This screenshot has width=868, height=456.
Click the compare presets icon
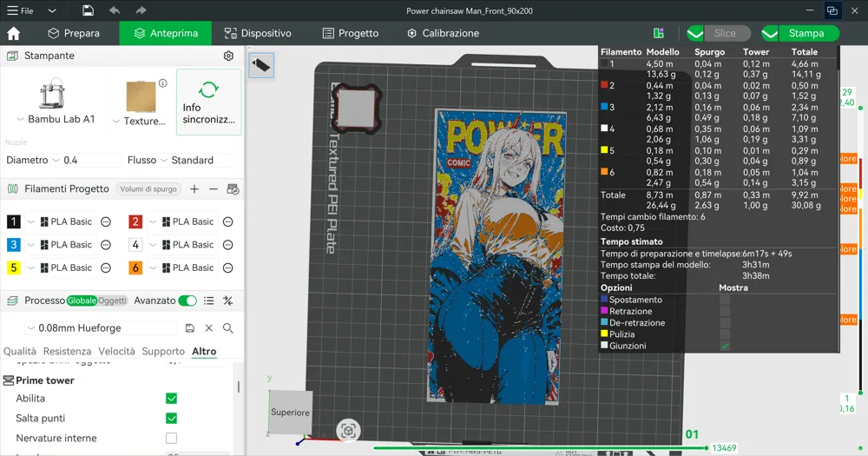point(228,301)
